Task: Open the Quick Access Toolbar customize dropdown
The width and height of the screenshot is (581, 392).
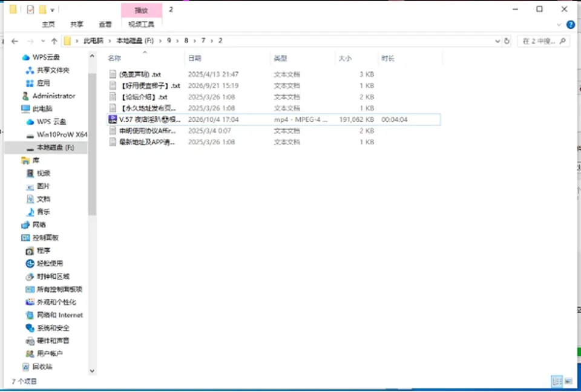Action: [x=52, y=10]
